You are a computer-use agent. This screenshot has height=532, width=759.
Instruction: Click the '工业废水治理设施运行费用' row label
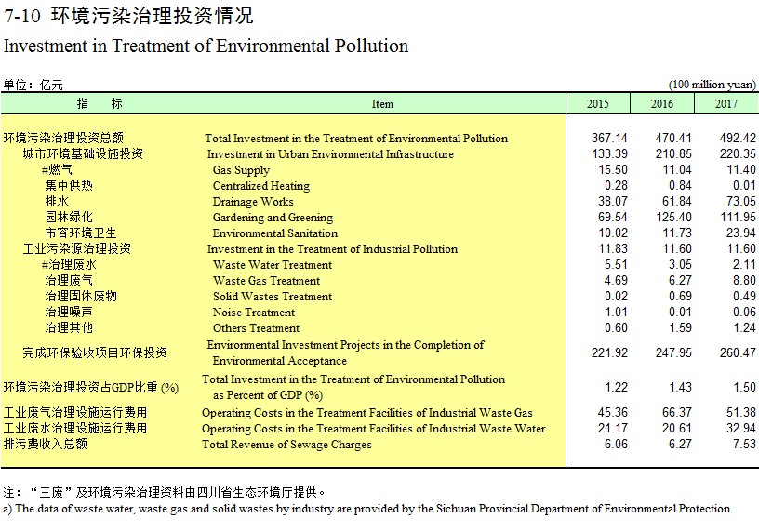[x=75, y=429]
